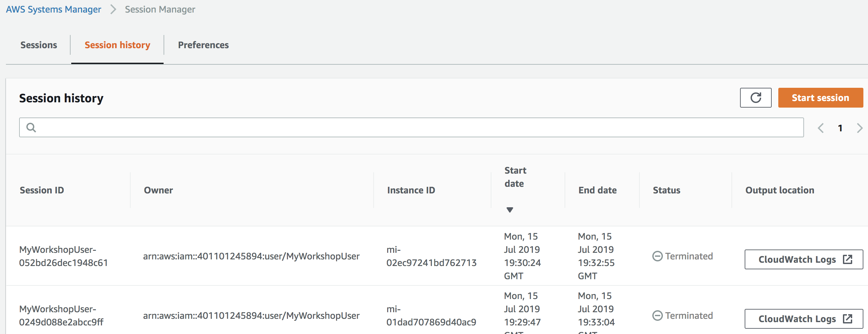Image resolution: width=868 pixels, height=334 pixels.
Task: Click Terminated status icon for session 0249d088e2abcc9ff
Action: coord(657,316)
